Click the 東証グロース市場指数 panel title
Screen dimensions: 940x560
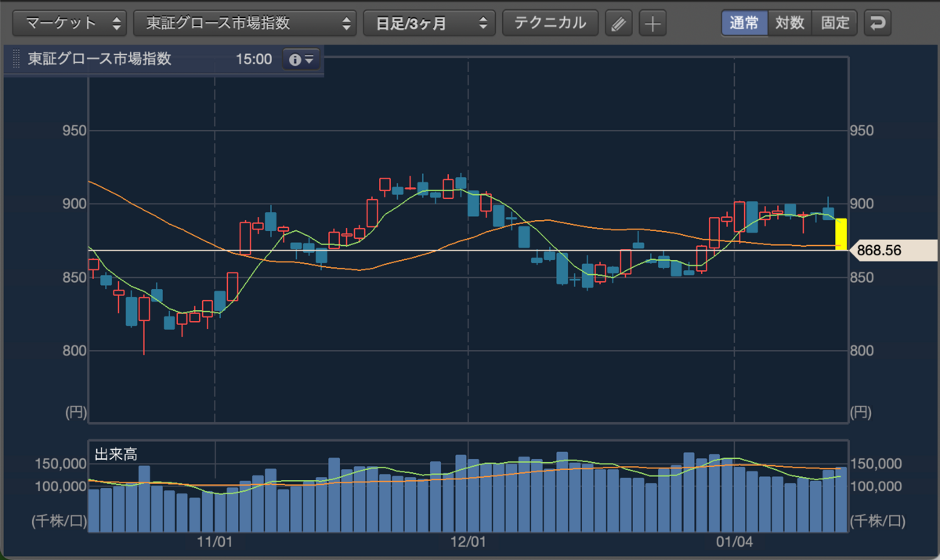(99, 59)
